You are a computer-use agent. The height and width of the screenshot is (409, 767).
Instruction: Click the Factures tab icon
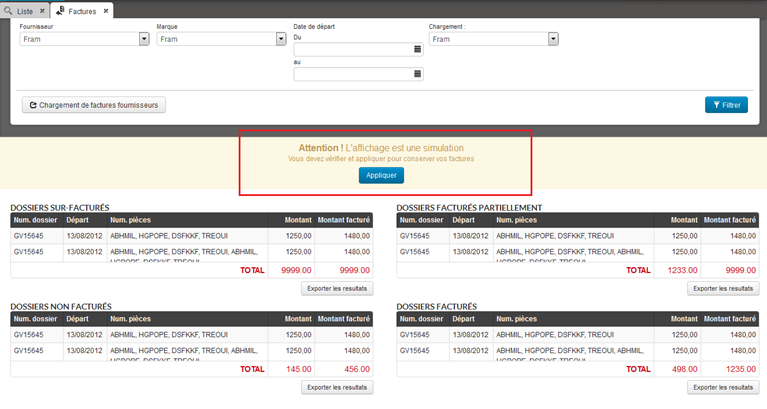click(x=60, y=11)
